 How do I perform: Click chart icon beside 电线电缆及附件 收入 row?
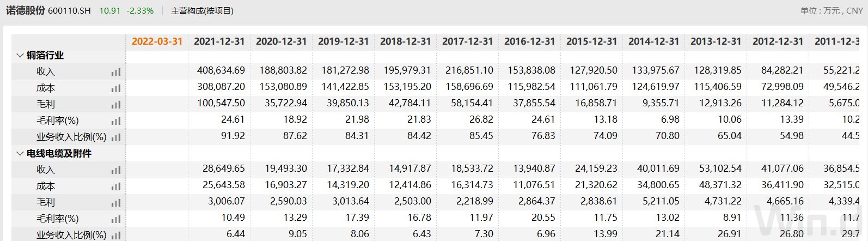(115, 170)
